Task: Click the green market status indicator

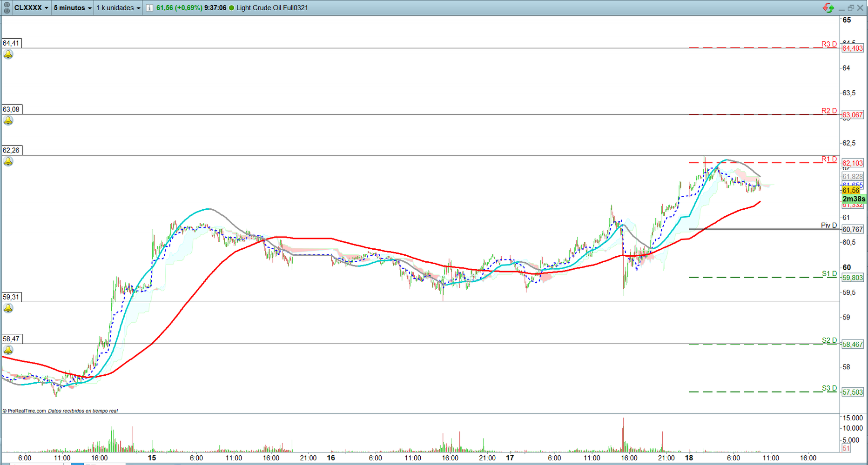Action: tap(231, 8)
